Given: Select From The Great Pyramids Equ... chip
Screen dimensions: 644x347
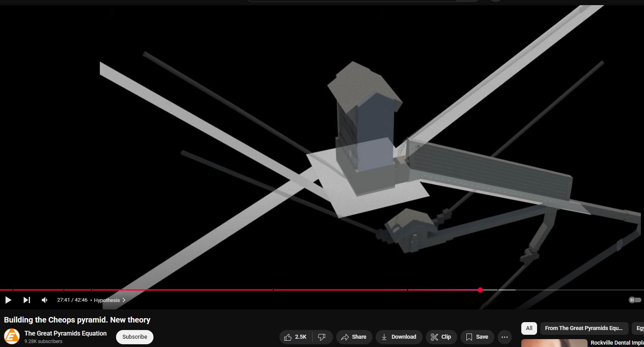Looking at the screenshot, I should [584, 328].
